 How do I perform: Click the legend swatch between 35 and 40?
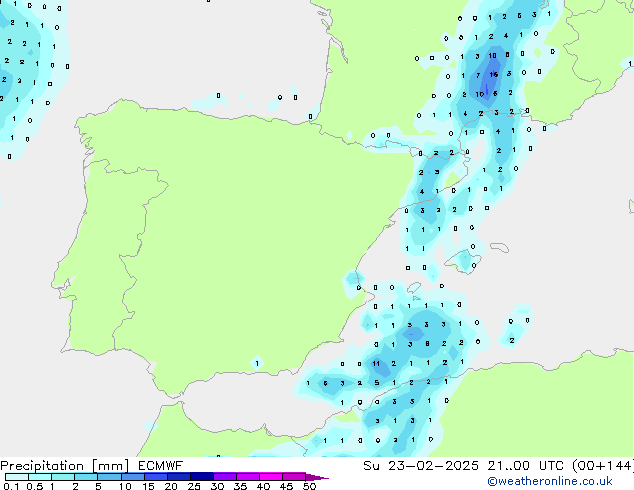tap(248, 477)
